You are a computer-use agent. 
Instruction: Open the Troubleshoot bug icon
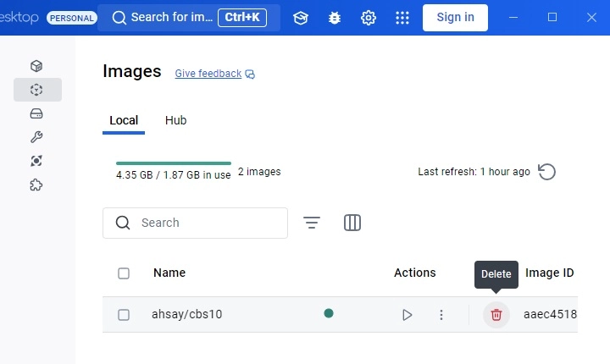pos(334,18)
